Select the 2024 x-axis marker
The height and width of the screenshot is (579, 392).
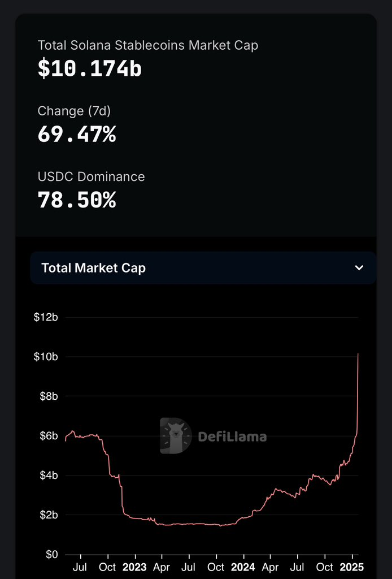(243, 567)
